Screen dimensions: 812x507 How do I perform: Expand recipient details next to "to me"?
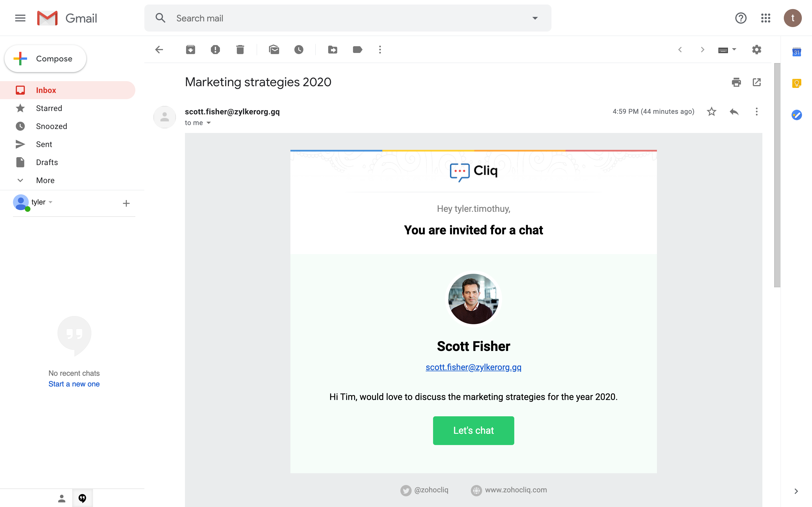(x=209, y=123)
